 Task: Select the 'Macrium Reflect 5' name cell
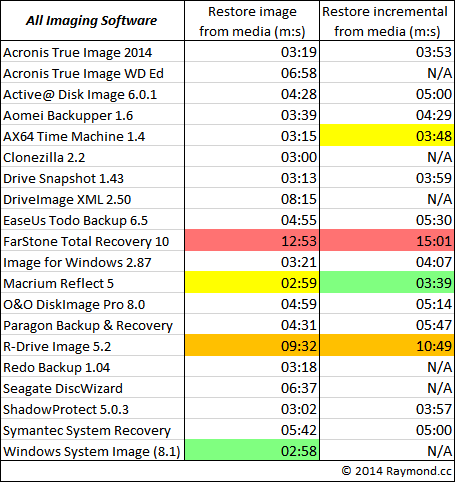pos(93,283)
